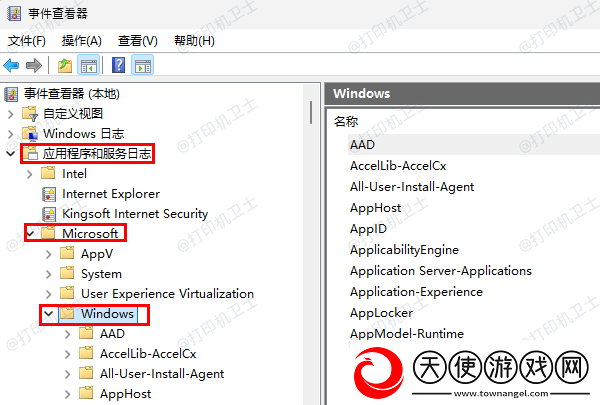The height and width of the screenshot is (405, 600).
Task: Open the 查看(V) menu
Action: [138, 41]
